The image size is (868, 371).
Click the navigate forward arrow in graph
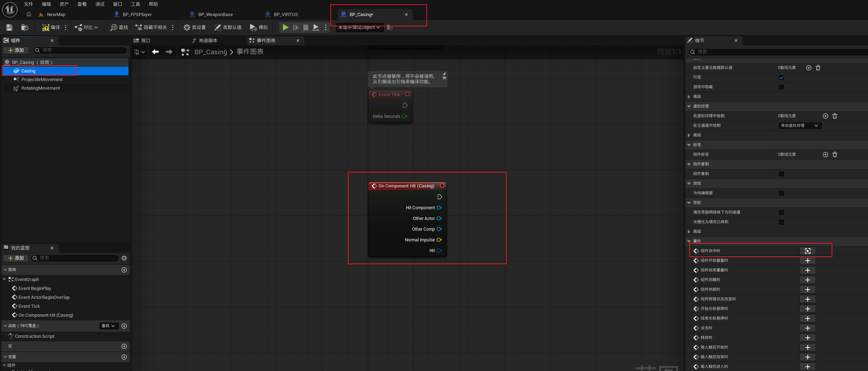pos(169,52)
